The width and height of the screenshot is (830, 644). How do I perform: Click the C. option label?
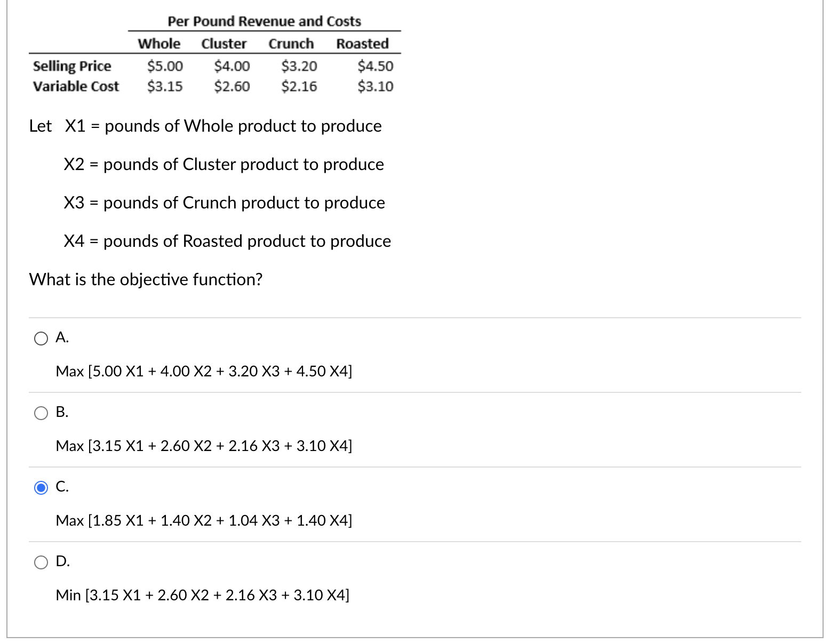pyautogui.click(x=62, y=486)
